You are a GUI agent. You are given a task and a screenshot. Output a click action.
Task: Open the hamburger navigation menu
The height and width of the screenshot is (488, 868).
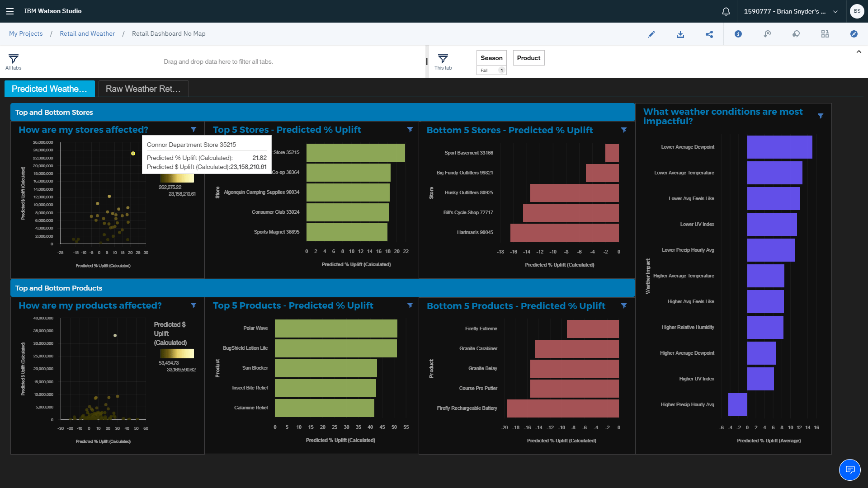[x=10, y=11]
